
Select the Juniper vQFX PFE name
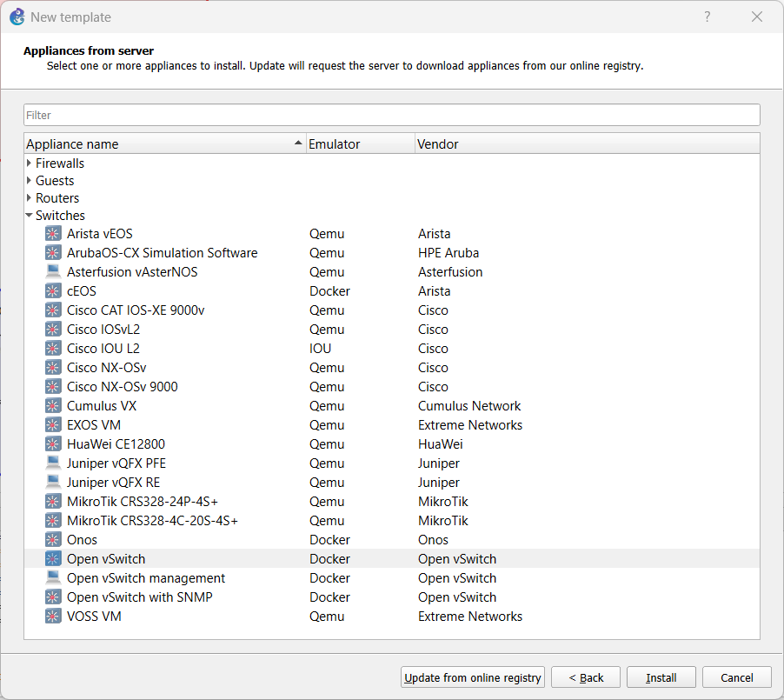pos(116,463)
